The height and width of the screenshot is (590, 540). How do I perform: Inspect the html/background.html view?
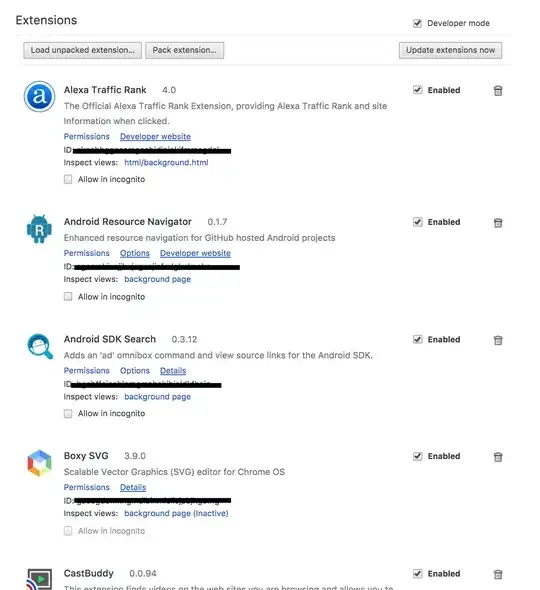pos(166,163)
